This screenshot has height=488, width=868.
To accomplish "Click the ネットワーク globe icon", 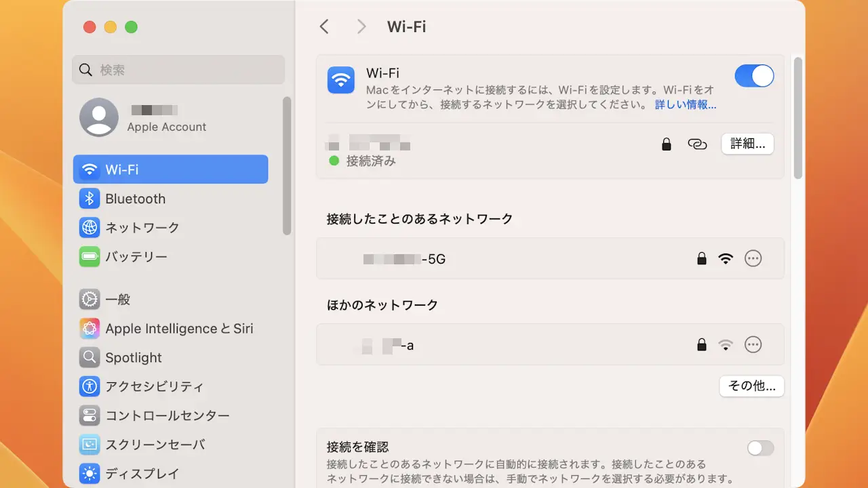I will point(90,228).
